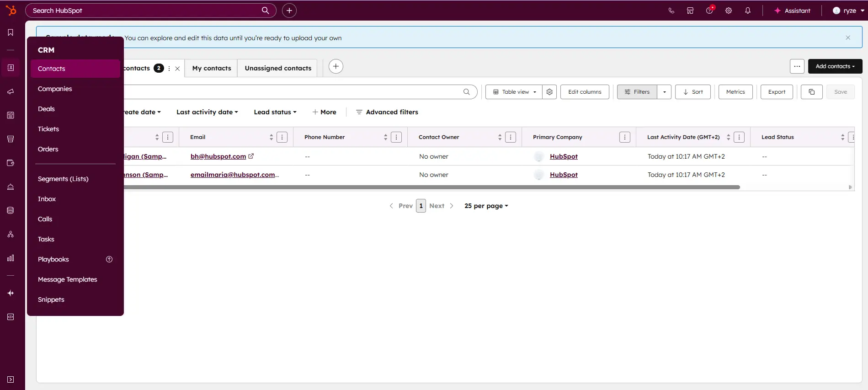
Task: Open the Metrics button
Action: (x=735, y=92)
